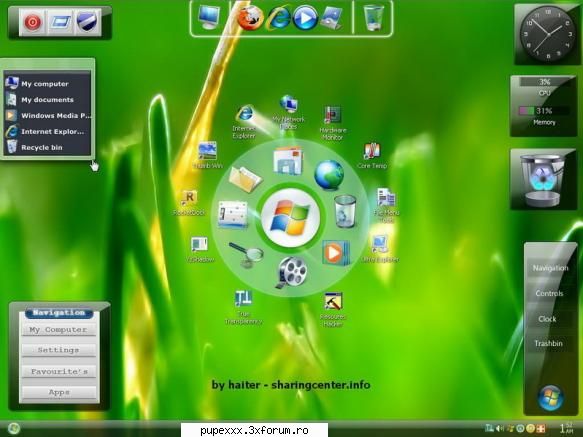
Task: Open Resource Hacker desktop shortcut
Action: point(333,310)
